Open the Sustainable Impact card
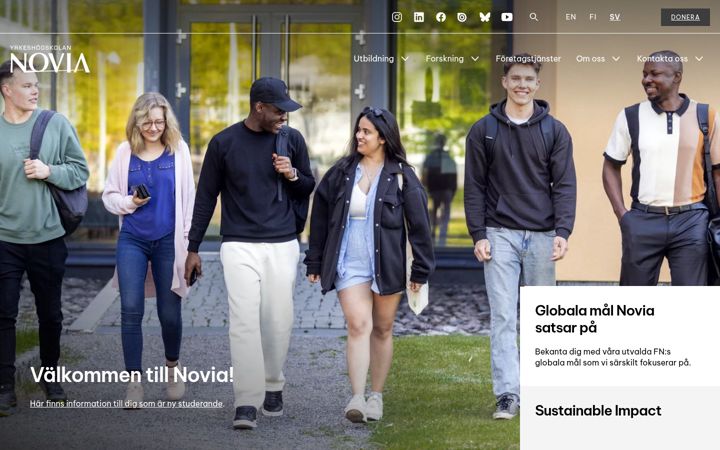The height and width of the screenshot is (450, 720). (620, 418)
